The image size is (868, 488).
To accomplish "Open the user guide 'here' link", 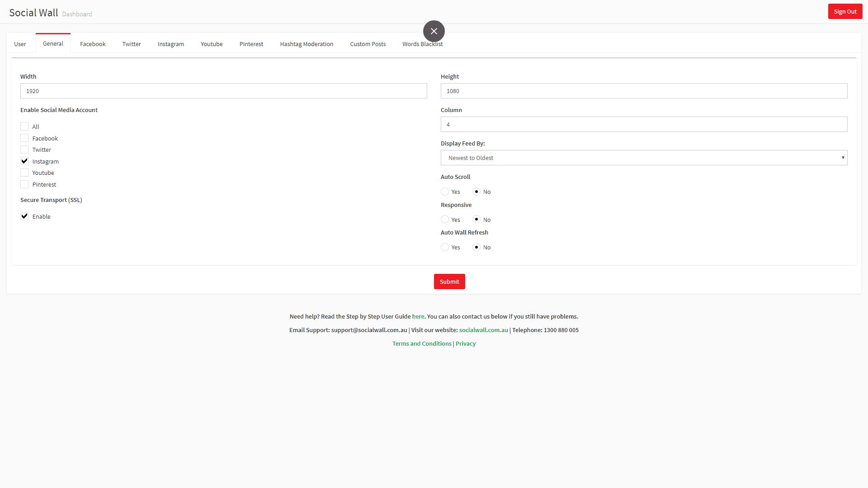I will [418, 316].
